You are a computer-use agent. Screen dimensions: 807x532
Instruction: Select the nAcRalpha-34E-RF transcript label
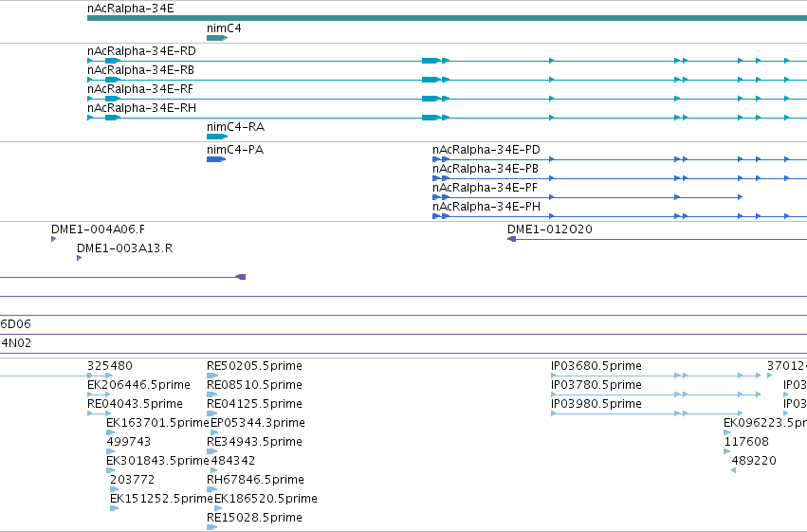pos(140,89)
